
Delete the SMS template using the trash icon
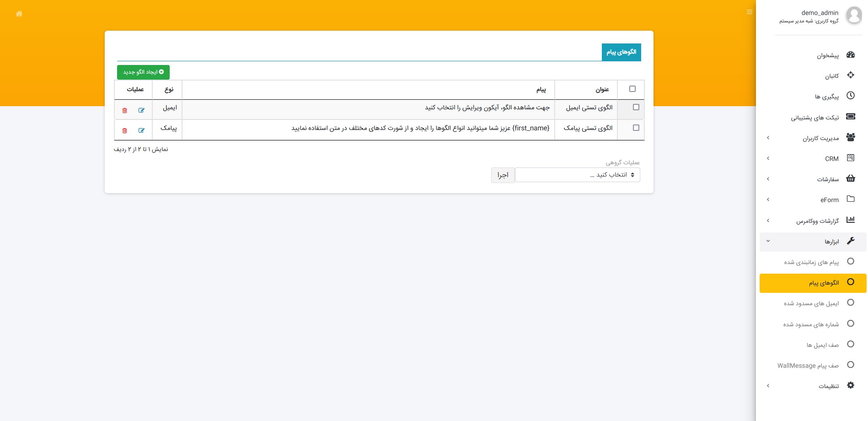[x=124, y=130]
